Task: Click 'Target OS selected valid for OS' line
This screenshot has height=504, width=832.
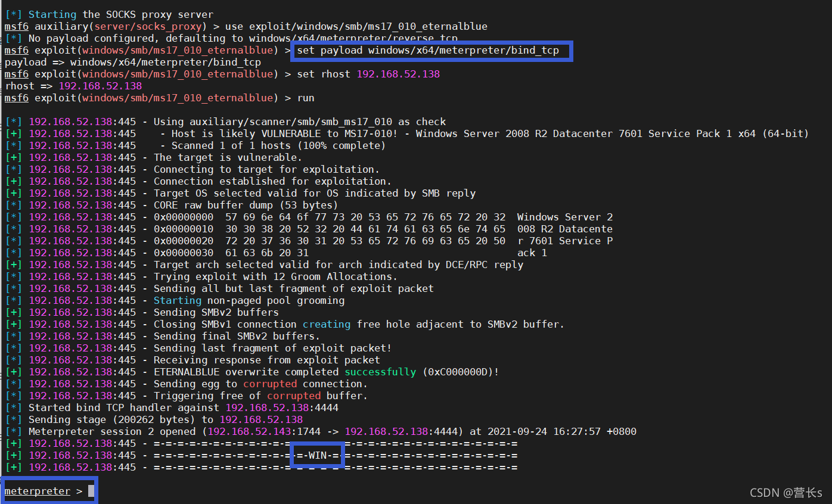Action: pyautogui.click(x=240, y=193)
